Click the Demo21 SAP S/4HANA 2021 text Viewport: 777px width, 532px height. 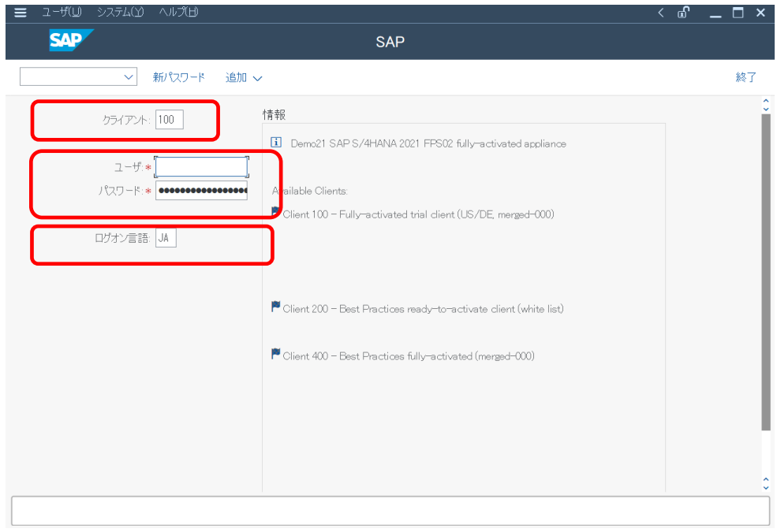(x=428, y=143)
